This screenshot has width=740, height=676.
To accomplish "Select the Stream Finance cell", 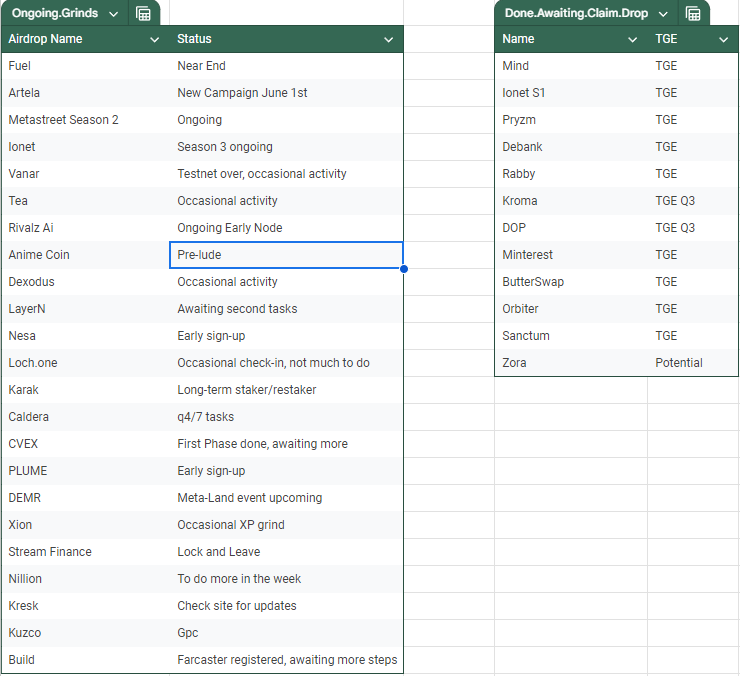I will point(85,552).
